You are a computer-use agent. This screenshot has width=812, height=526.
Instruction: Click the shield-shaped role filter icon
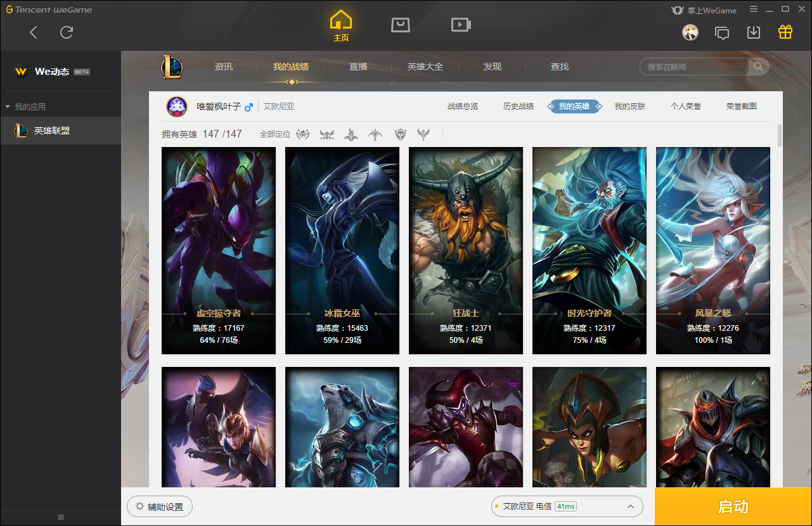(400, 134)
